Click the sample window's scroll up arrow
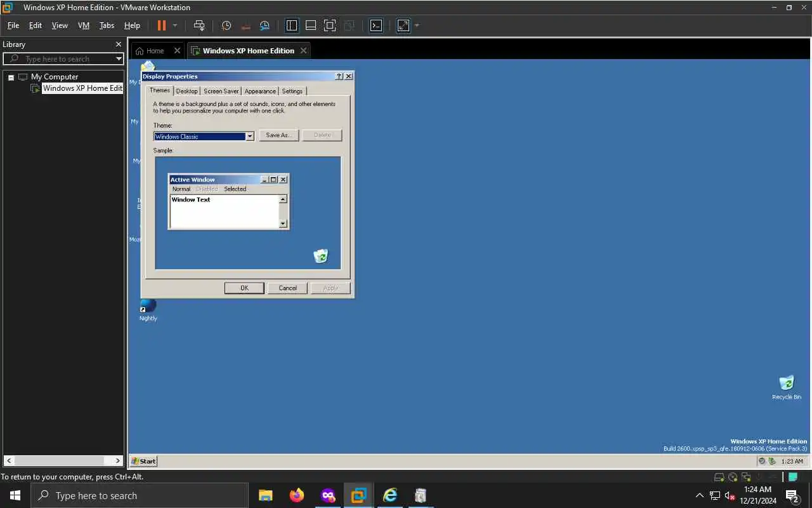This screenshot has height=508, width=812. coord(283,199)
